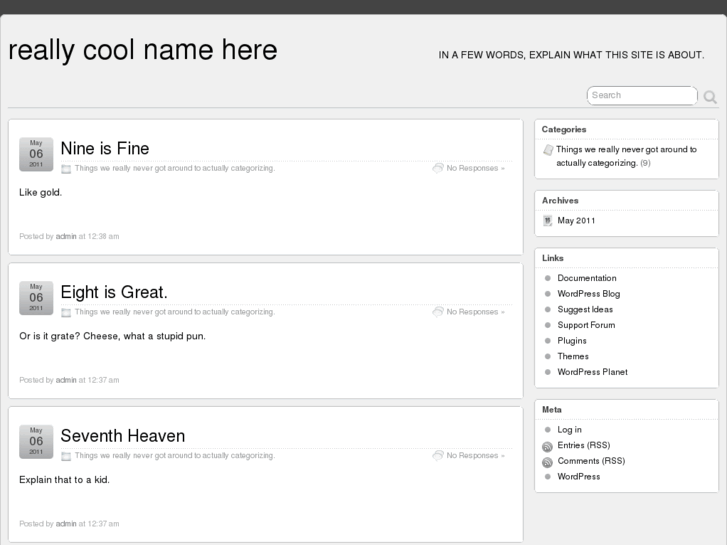
Task: Open the Nine is Fine post title
Action: click(x=105, y=148)
